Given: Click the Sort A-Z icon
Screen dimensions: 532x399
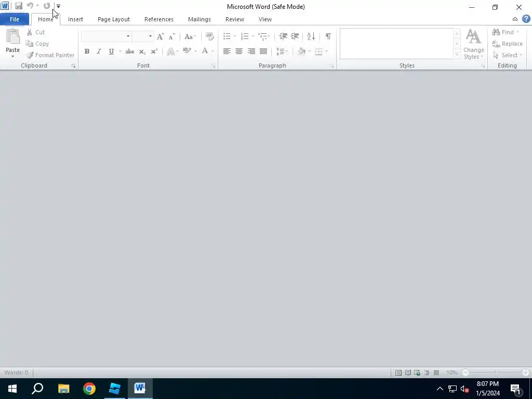Looking at the screenshot, I should click(311, 36).
